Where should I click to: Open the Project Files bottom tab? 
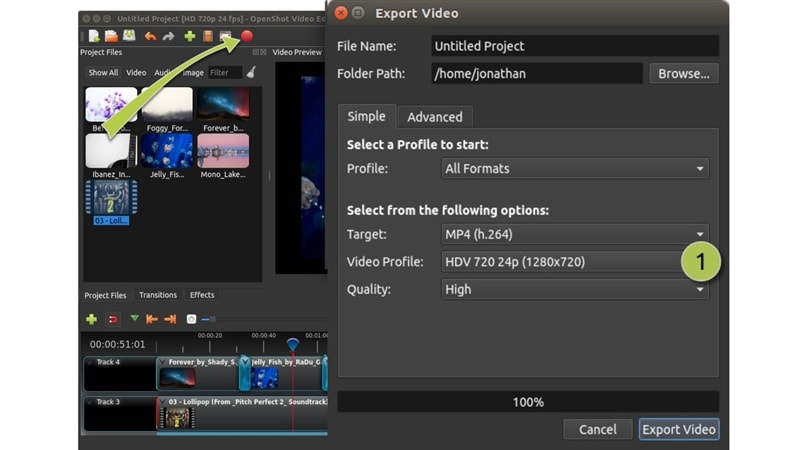point(105,295)
